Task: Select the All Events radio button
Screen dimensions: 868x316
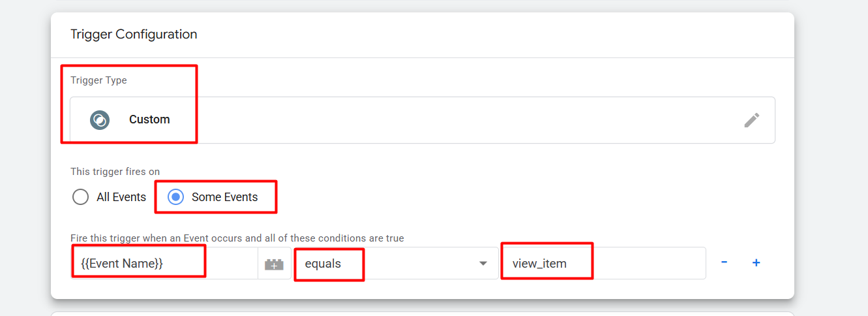Action: click(81, 197)
